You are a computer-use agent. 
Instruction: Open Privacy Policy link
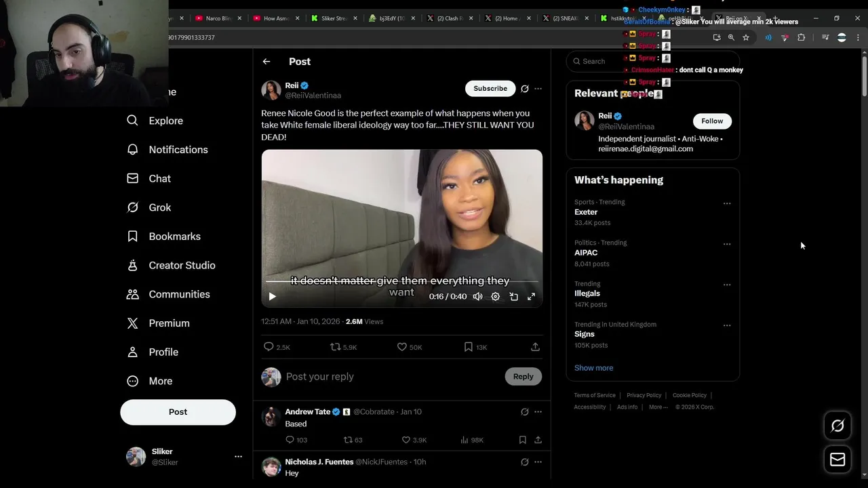pos(644,395)
